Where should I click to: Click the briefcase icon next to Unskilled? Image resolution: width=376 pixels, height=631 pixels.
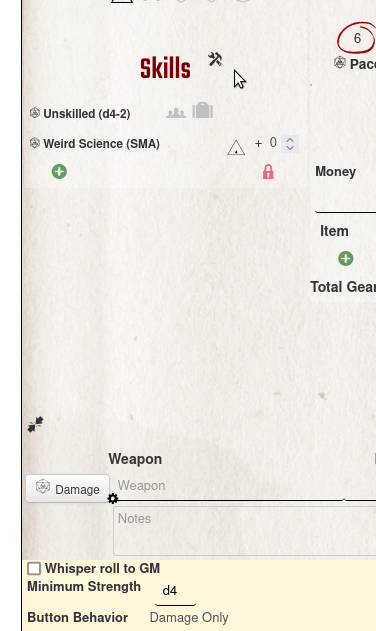coord(202,110)
